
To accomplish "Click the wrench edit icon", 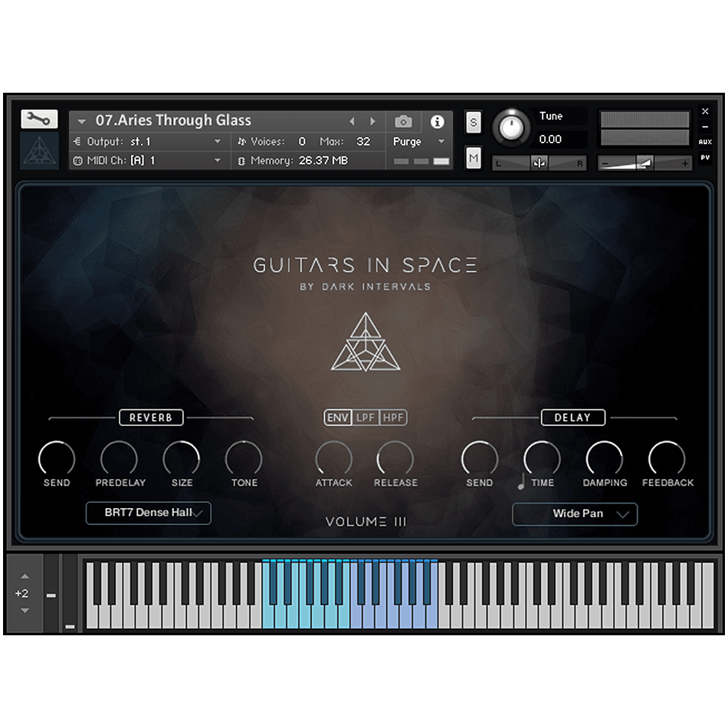I will coord(38,119).
